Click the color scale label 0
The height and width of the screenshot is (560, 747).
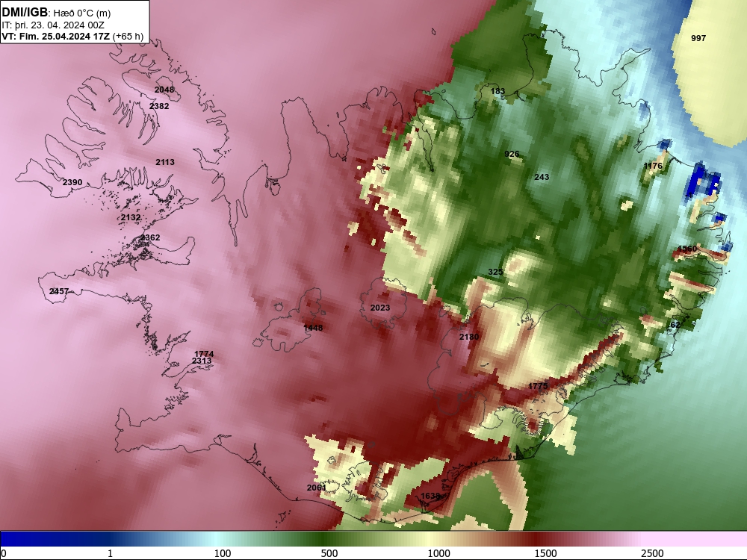[4, 553]
